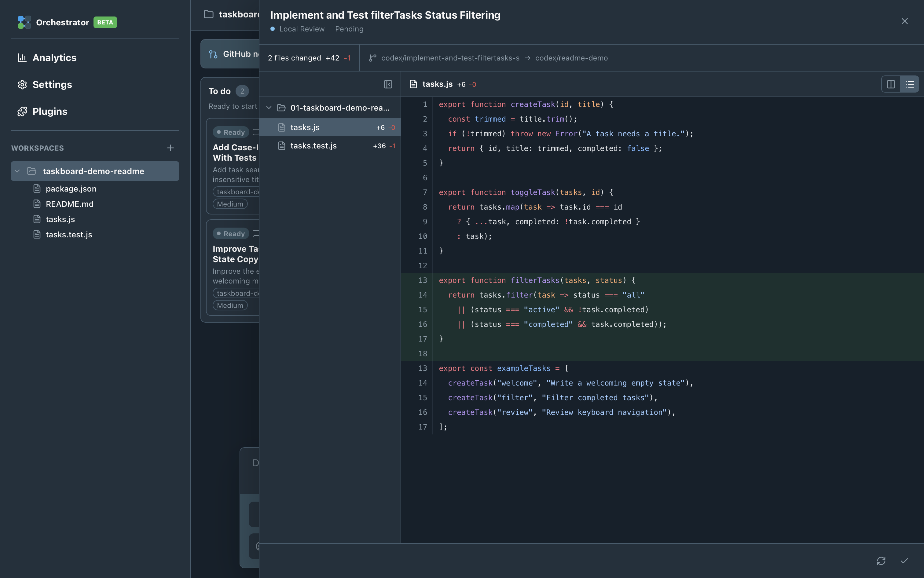Select tasks.test.js in changed files list
Screen dimensions: 924x578
330,146
